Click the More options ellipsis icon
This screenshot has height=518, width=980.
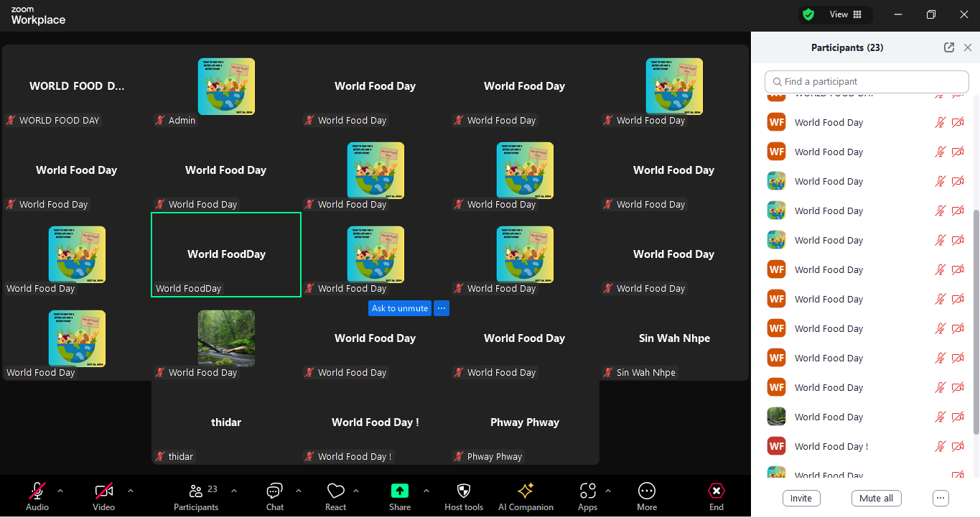tap(646, 491)
